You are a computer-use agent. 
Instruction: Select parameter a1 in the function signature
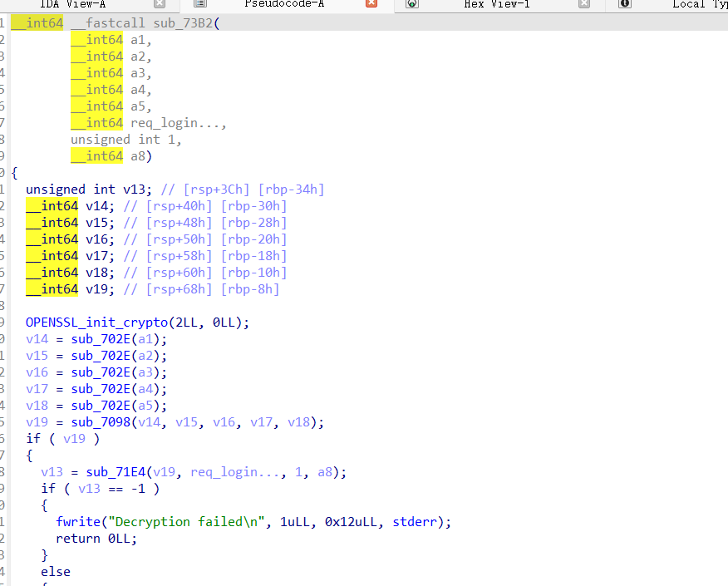click(x=138, y=40)
